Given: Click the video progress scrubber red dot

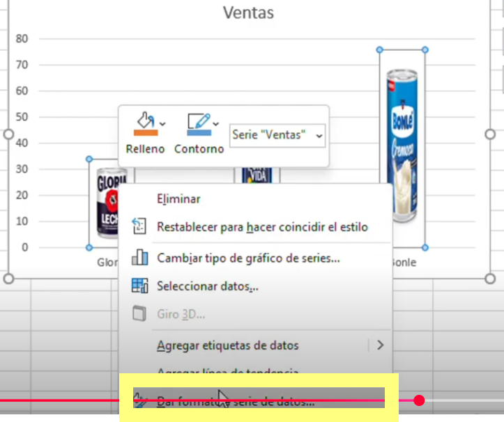Looking at the screenshot, I should [419, 400].
